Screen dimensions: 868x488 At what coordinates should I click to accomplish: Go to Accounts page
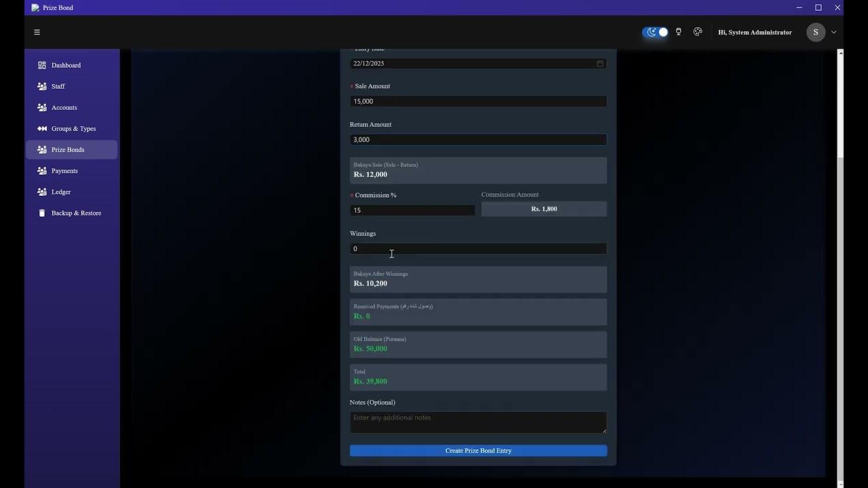click(71, 107)
